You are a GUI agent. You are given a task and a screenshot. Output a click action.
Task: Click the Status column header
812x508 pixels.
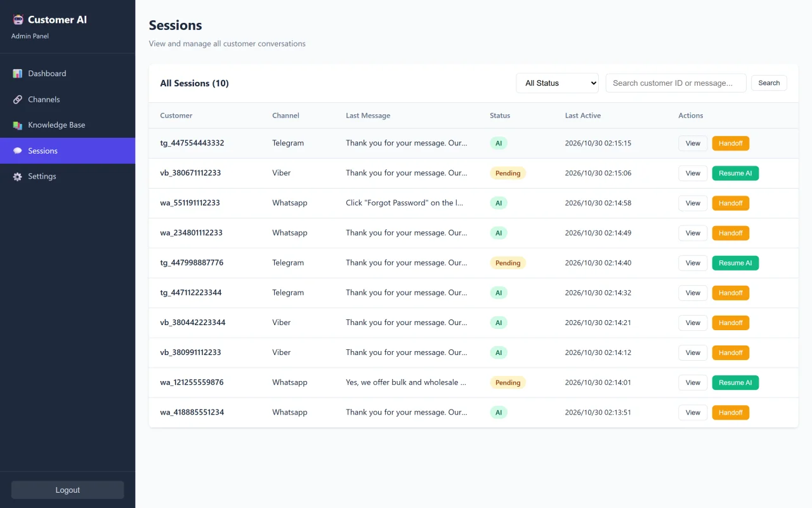[500, 116]
